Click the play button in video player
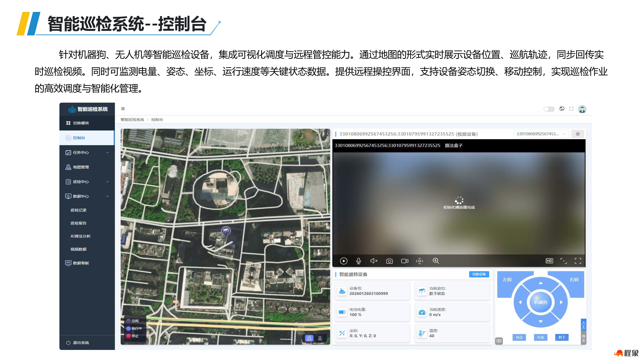This screenshot has width=644, height=362. (x=344, y=261)
